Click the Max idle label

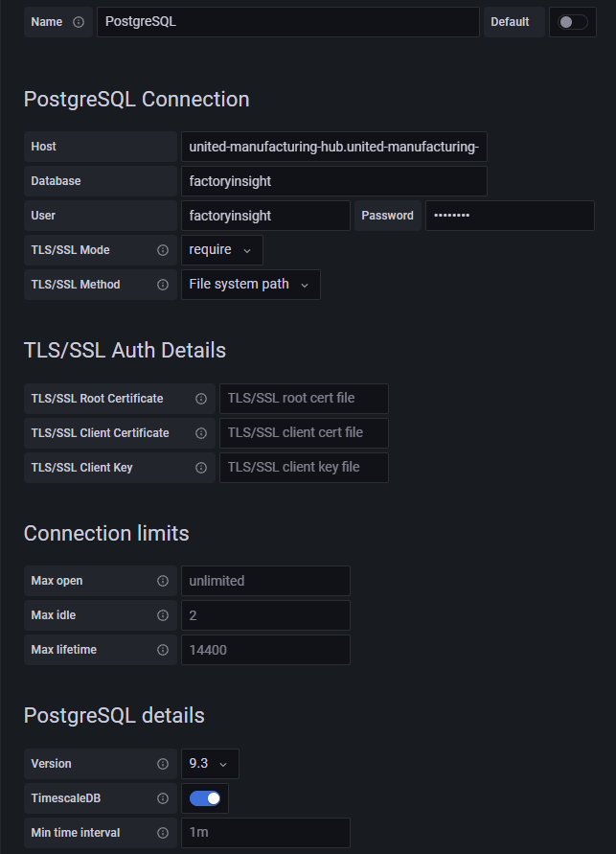coord(54,615)
